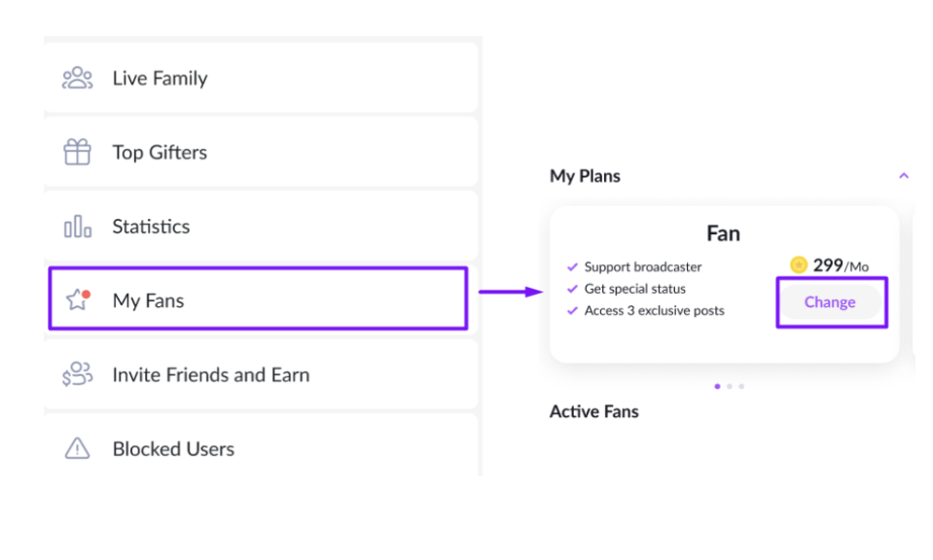Open the Live Family menu label

click(x=160, y=79)
